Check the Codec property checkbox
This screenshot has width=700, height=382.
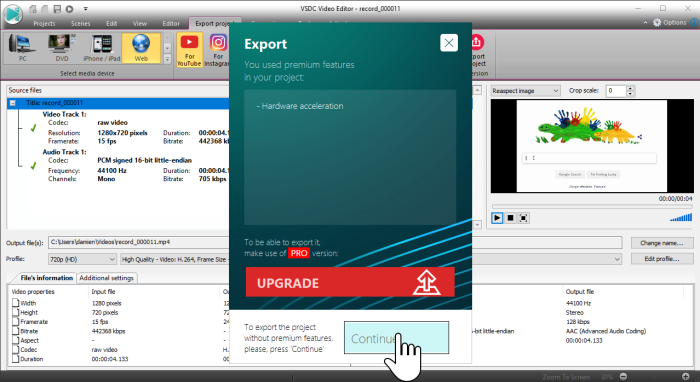16,349
